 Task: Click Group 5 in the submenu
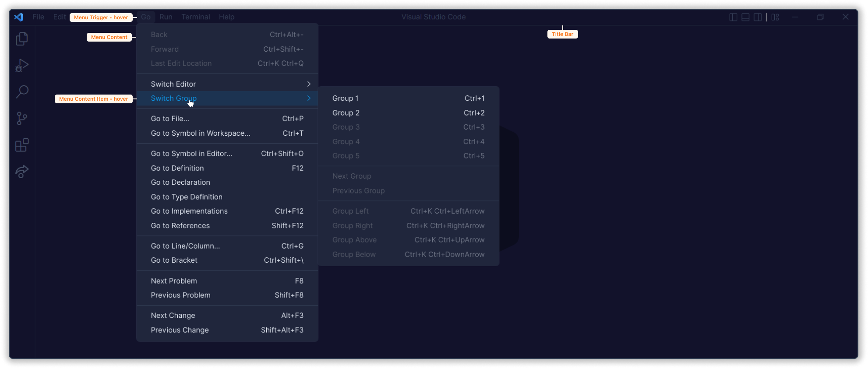[x=409, y=156]
